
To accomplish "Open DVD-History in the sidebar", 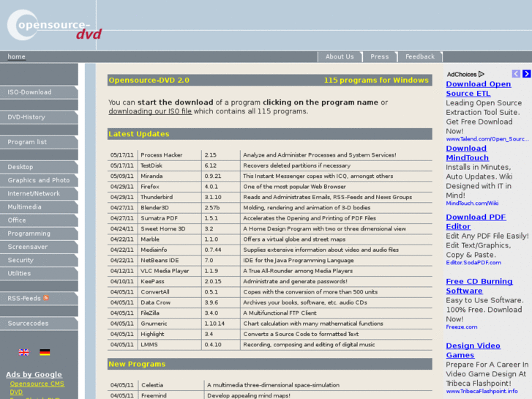I will click(x=39, y=117).
